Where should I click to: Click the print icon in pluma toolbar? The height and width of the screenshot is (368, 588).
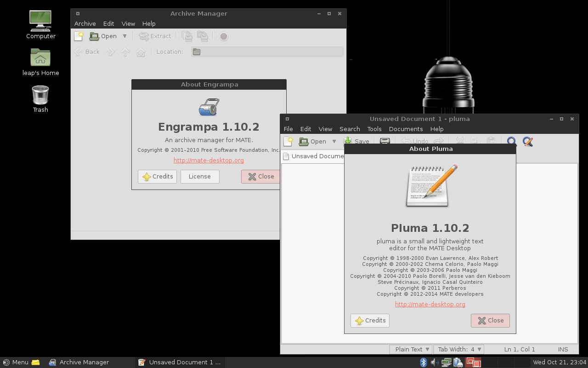coord(385,141)
